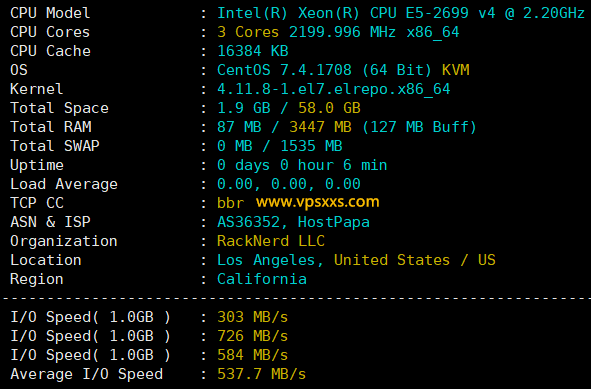Click the '3447 MB' total RAM value

(x=320, y=127)
